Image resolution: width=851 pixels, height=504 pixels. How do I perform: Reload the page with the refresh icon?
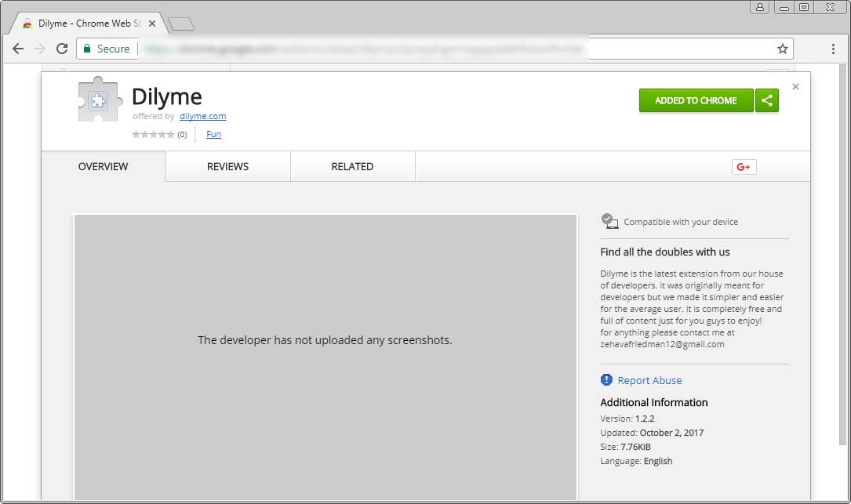click(x=62, y=49)
